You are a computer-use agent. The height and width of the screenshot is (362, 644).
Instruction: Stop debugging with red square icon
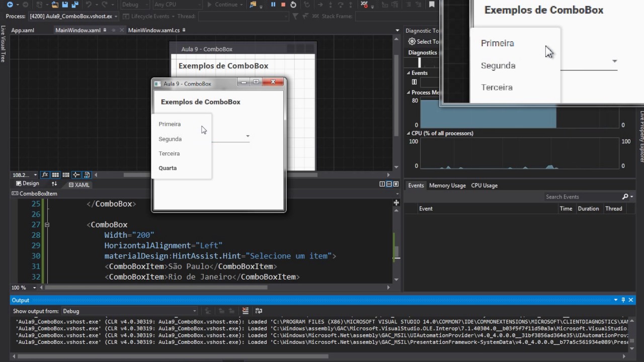283,5
